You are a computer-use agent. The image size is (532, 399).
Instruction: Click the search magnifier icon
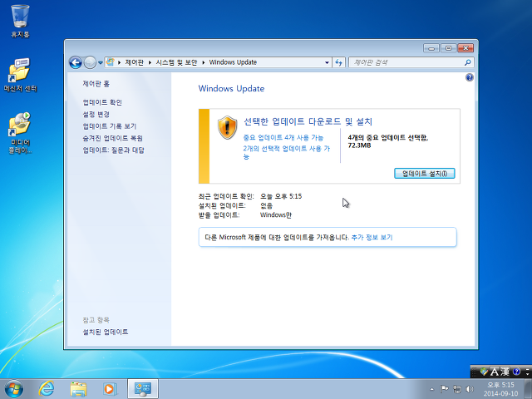467,62
